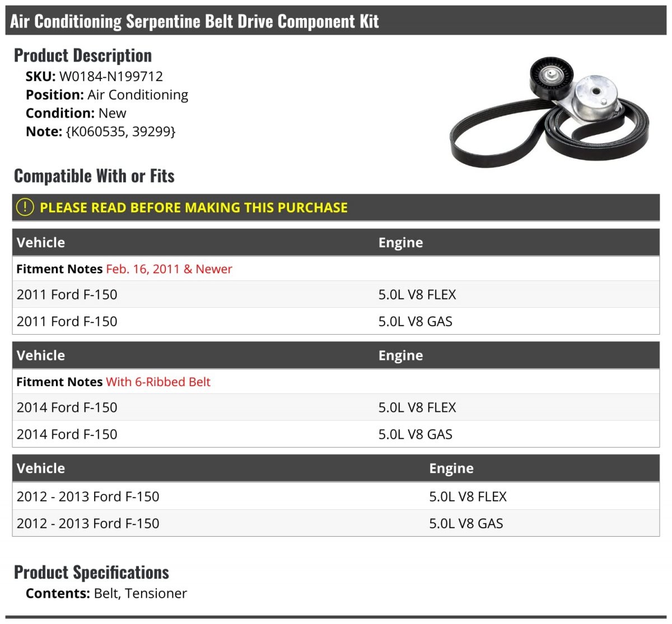This screenshot has width=672, height=624.
Task: Click the belt and tensioner product image
Action: [549, 112]
